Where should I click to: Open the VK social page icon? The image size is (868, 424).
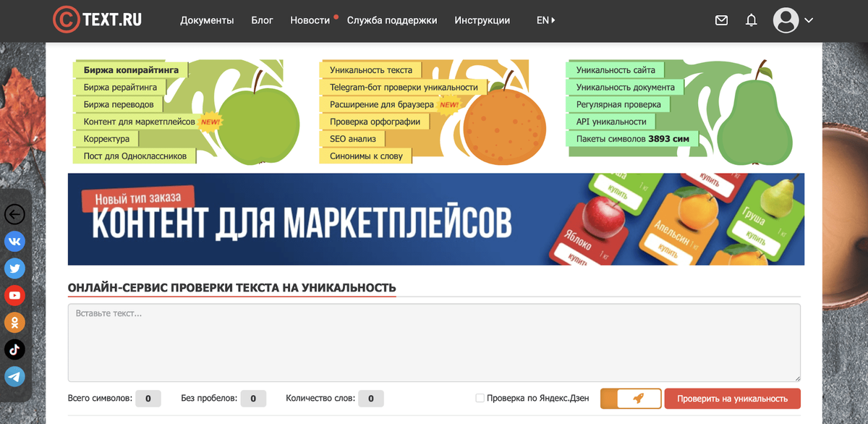coord(14,241)
